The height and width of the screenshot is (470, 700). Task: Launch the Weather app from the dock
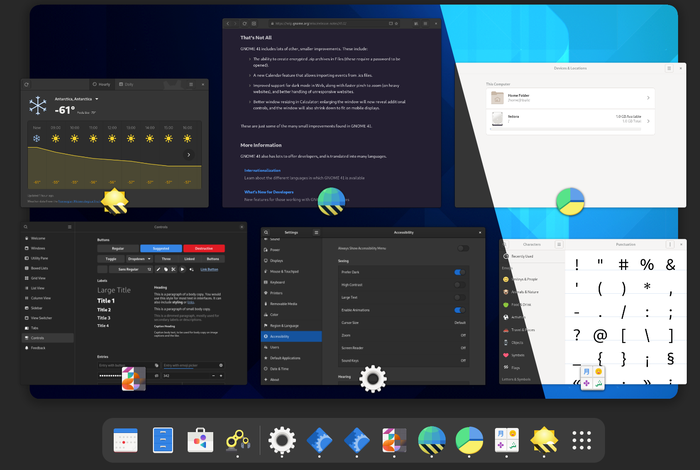pos(544,440)
